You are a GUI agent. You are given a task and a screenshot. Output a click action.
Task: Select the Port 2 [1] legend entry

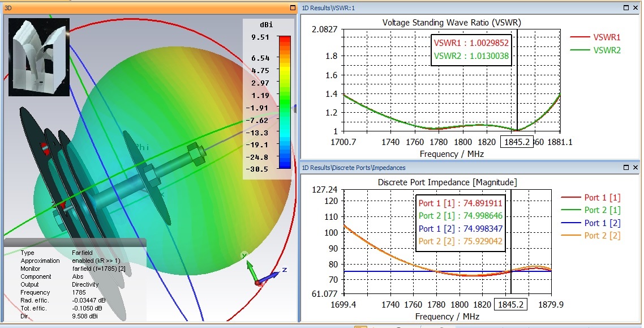pos(591,210)
